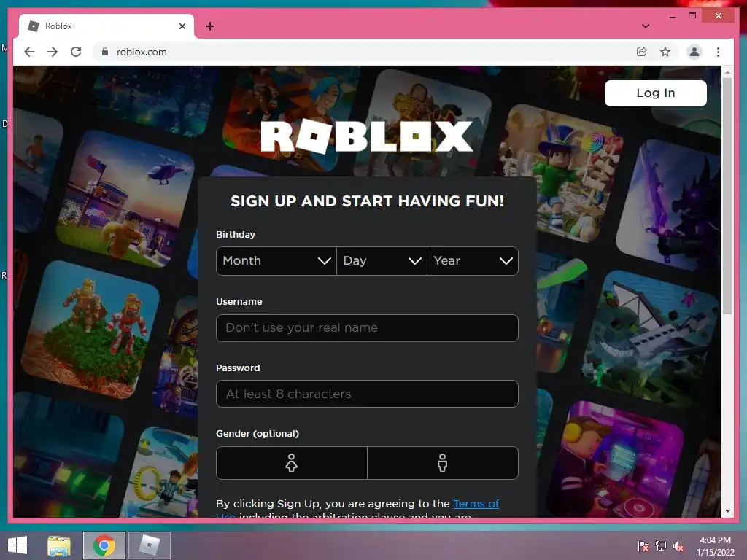
Task: Click the browser Forward arrow
Action: point(53,52)
